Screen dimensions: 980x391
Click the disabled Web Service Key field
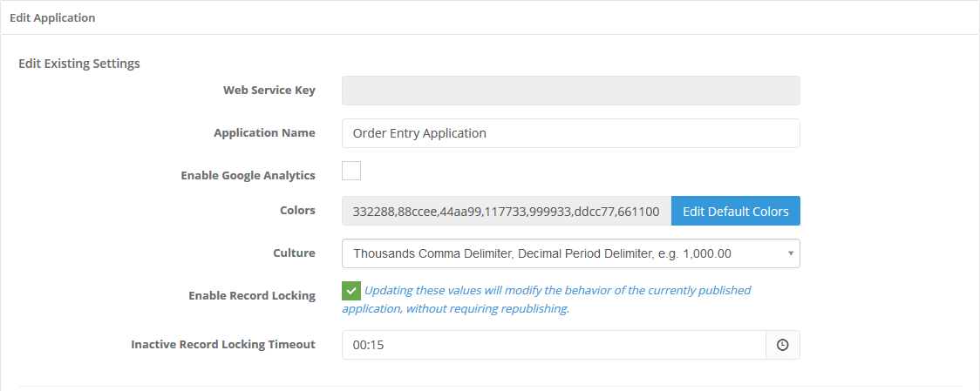tap(570, 91)
